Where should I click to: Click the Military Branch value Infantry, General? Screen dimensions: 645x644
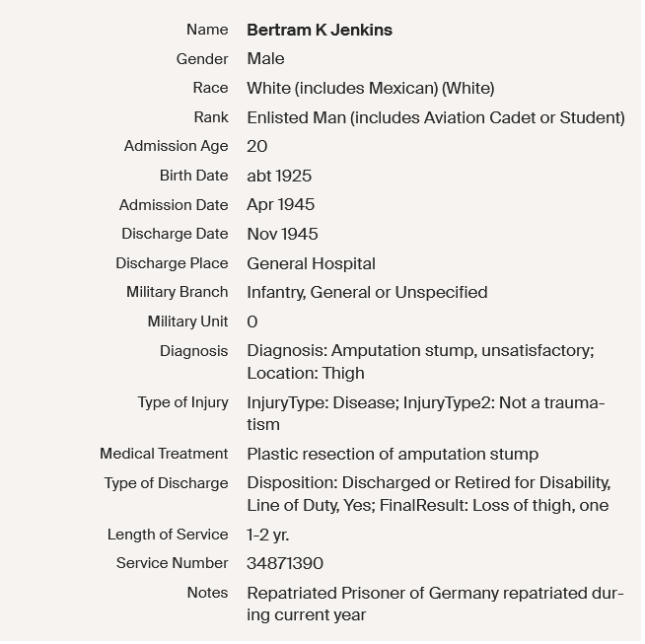pyautogui.click(x=367, y=292)
